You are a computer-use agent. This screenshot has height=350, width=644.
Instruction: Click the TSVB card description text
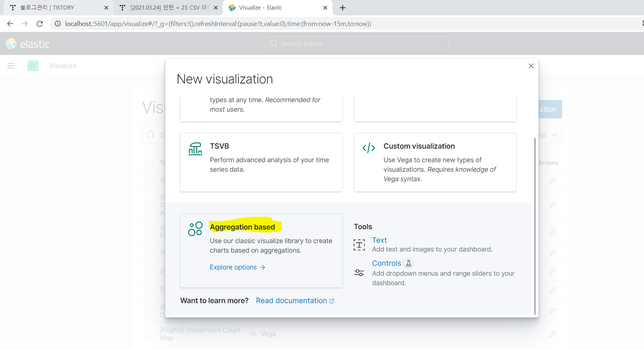click(x=269, y=165)
